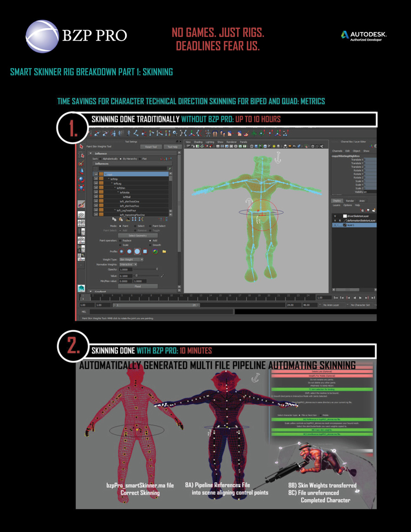
Task: Click MEL command line input
Action: click(162, 311)
